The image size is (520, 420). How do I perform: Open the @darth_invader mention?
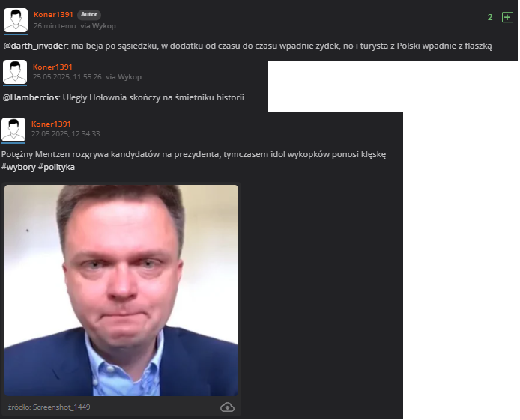34,46
